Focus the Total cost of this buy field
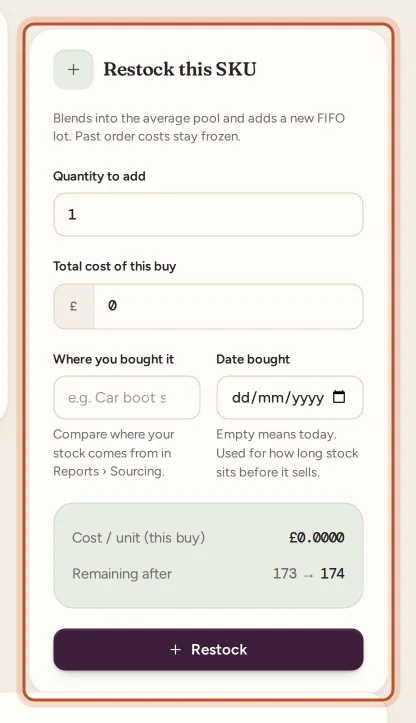This screenshot has width=416, height=723. (x=228, y=306)
